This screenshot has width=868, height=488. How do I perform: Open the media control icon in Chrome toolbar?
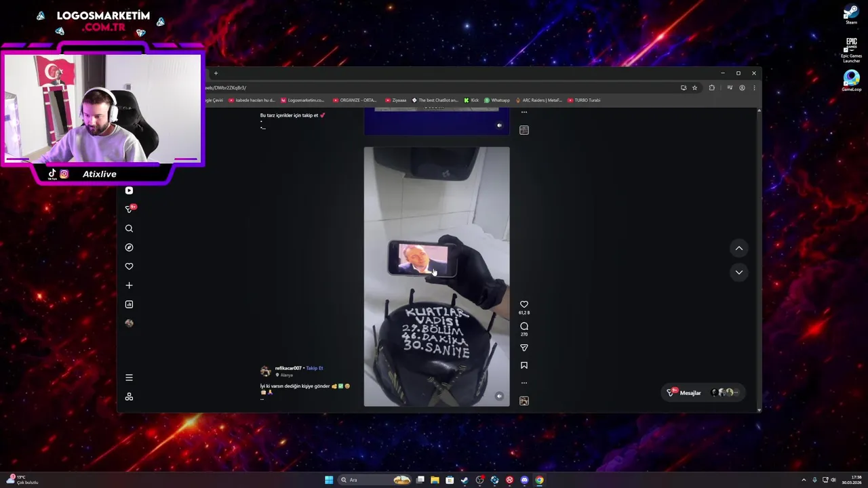point(730,87)
